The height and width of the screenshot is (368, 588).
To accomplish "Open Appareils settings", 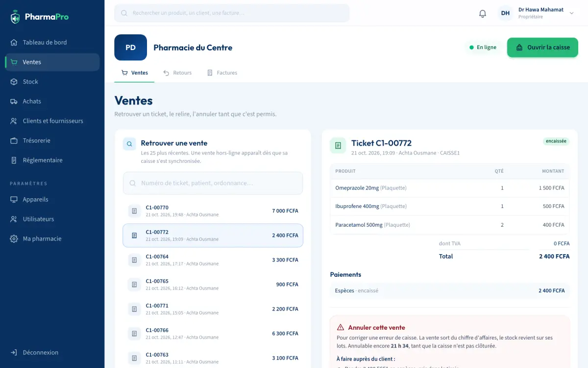I will click(x=52, y=199).
